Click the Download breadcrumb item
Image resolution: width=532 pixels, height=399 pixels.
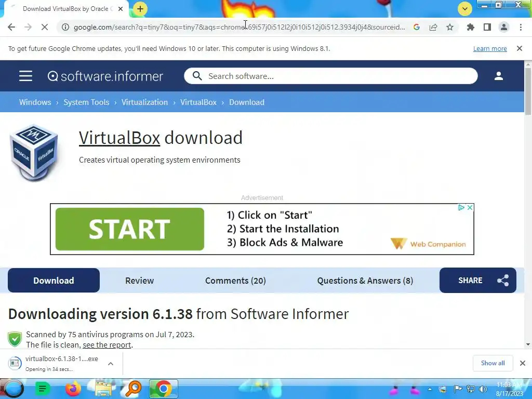247,102
